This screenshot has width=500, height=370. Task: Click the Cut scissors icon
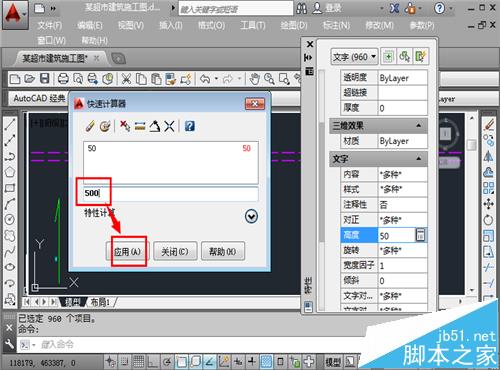[x=126, y=79]
